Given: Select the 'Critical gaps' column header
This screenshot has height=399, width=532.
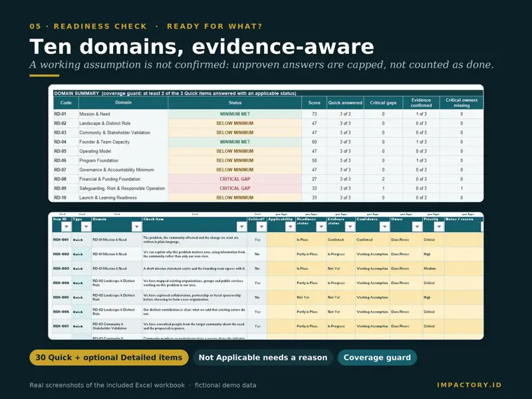Looking at the screenshot, I should (383, 103).
